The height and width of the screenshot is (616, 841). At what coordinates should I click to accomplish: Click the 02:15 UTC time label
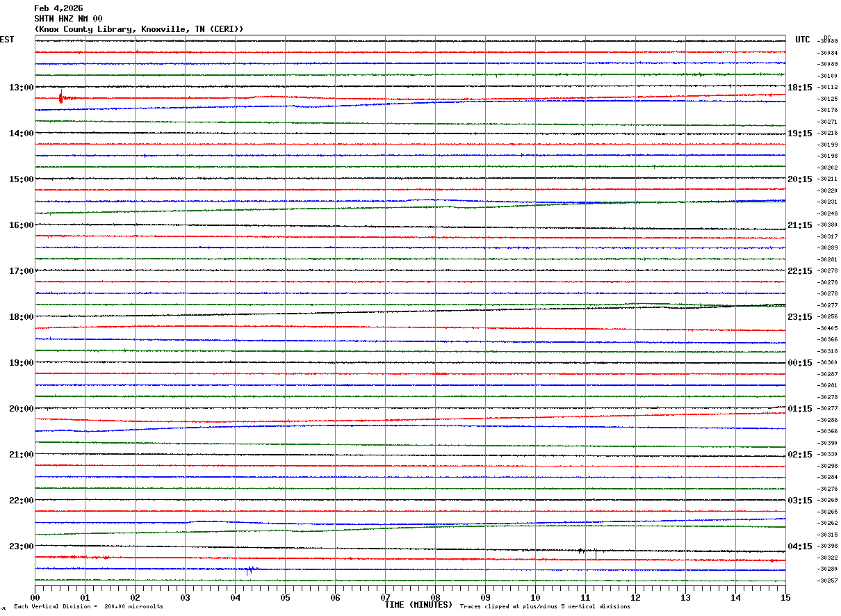coord(800,455)
